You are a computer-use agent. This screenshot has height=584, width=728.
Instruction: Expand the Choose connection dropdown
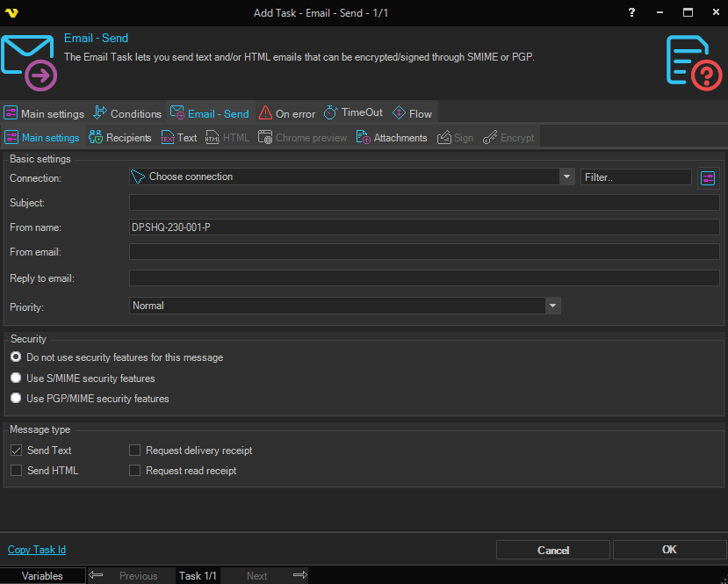click(x=566, y=177)
